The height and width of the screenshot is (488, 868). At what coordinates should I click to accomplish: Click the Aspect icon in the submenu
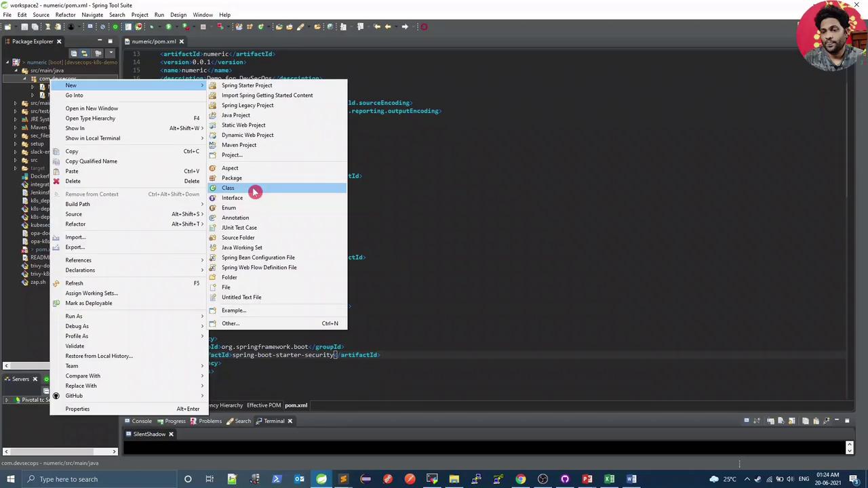(x=213, y=168)
